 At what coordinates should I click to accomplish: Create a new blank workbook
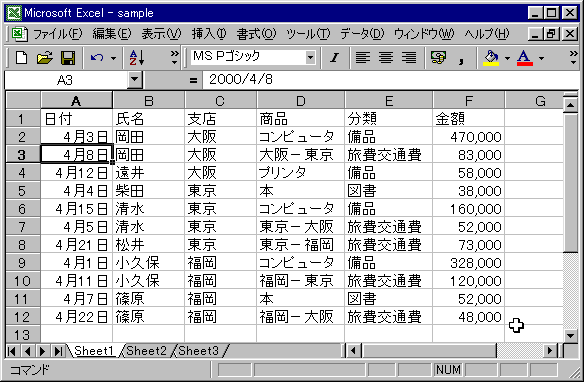(x=21, y=58)
